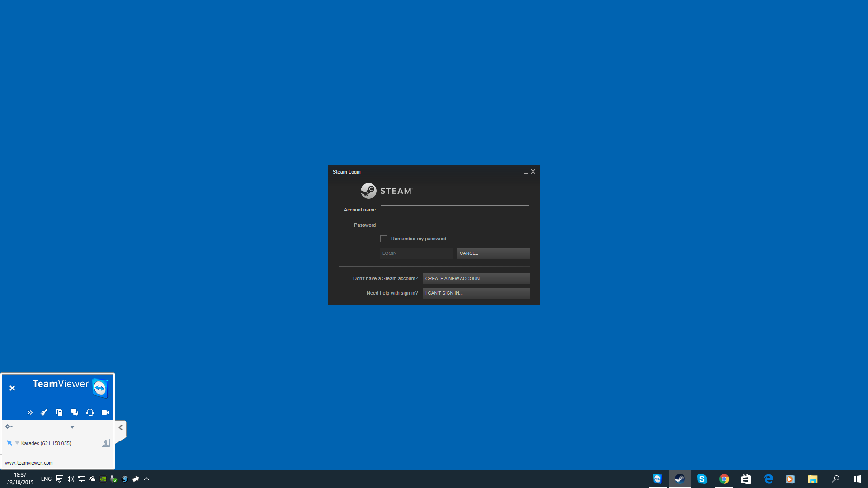Open the www.teamviewer.com link

click(x=28, y=463)
